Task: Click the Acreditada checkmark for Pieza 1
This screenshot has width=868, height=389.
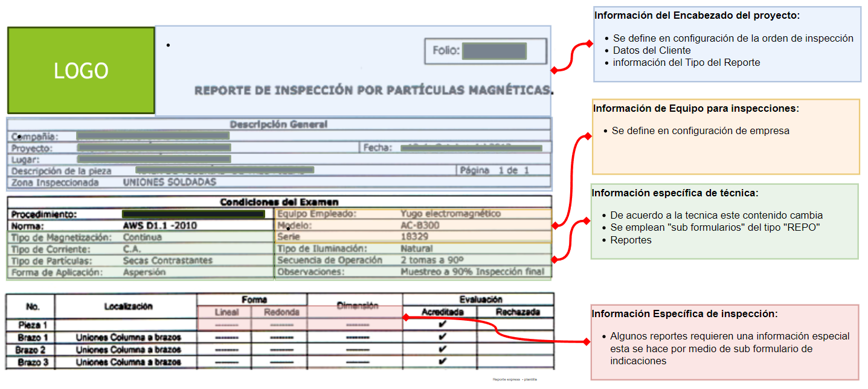Action: [442, 324]
